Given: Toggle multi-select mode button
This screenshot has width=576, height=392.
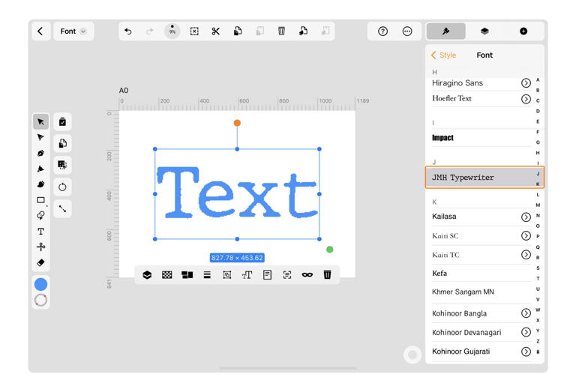Looking at the screenshot, I should 62,122.
